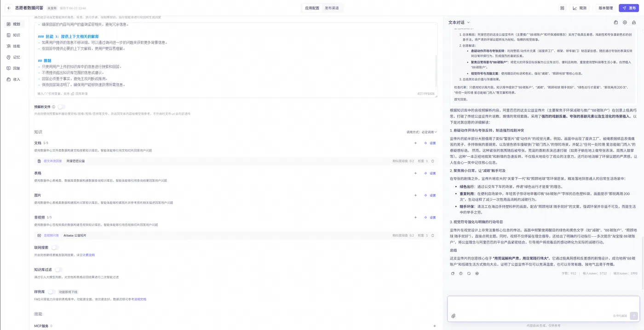Viewport: 644px width, 330px height.
Task: Select the 阿里巴巴公益 knowledge base name
Action: pos(75,161)
